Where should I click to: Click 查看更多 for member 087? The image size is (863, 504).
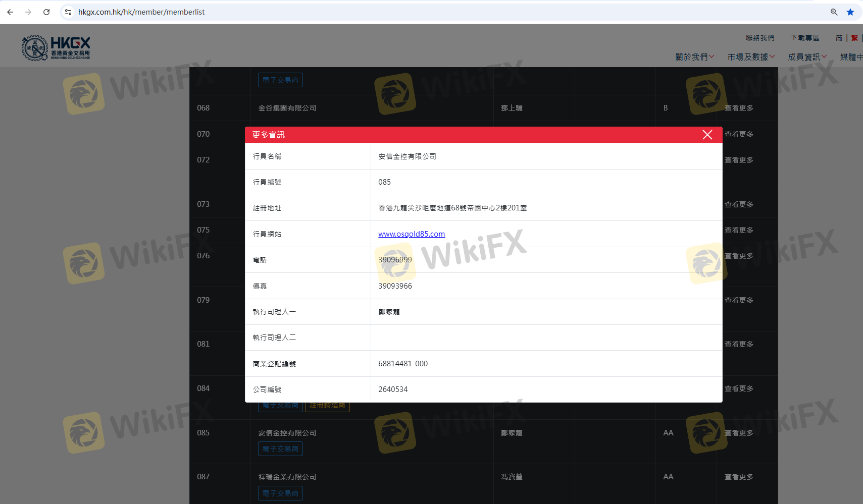738,477
